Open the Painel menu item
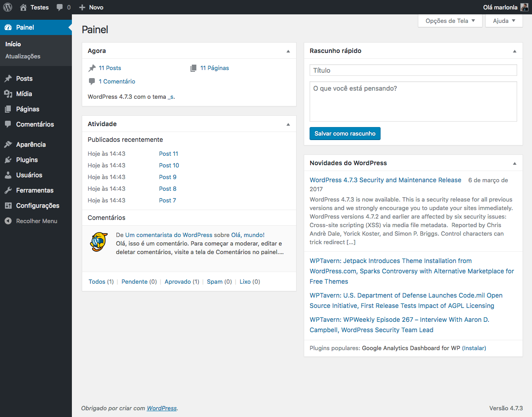532x417 pixels. pos(36,27)
